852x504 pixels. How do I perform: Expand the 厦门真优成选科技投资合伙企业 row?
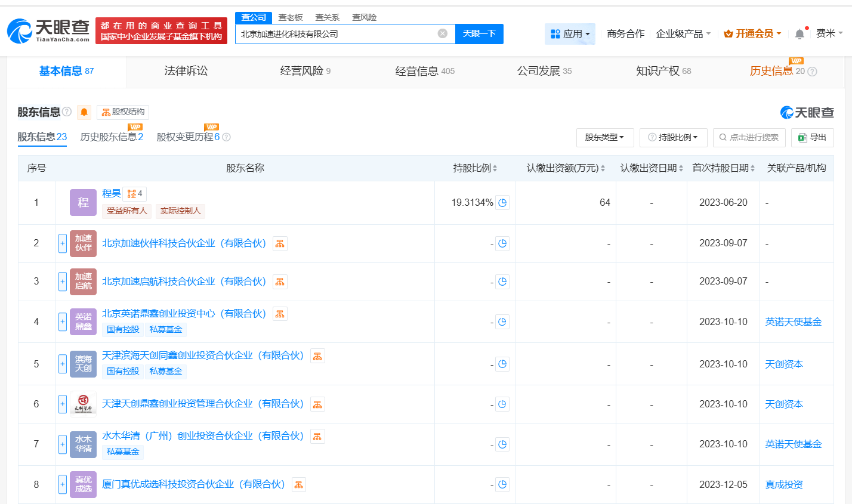[62, 484]
